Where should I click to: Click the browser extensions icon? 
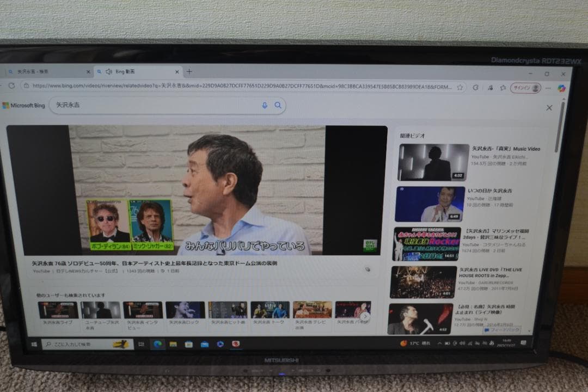pos(490,88)
